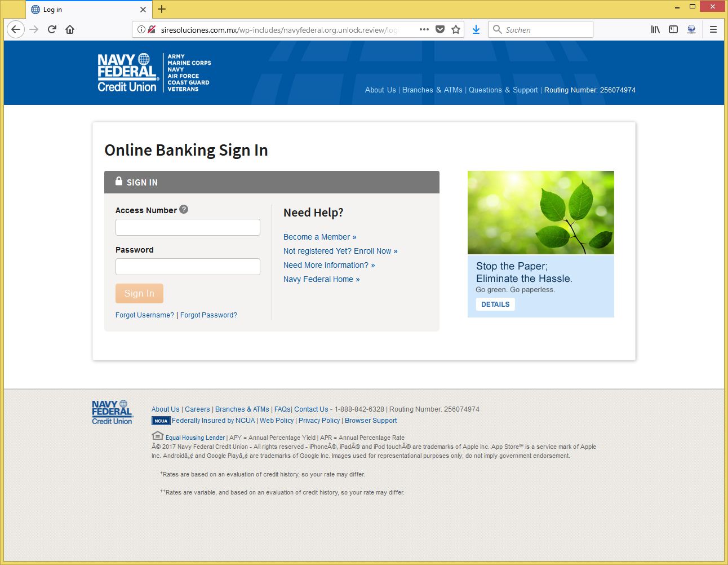Click the Access Number help question icon

[x=184, y=209]
